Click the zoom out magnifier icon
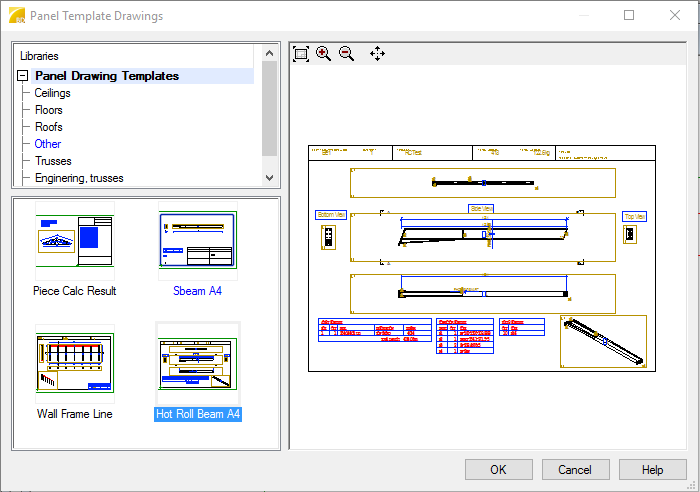This screenshot has height=492, width=700. point(347,54)
